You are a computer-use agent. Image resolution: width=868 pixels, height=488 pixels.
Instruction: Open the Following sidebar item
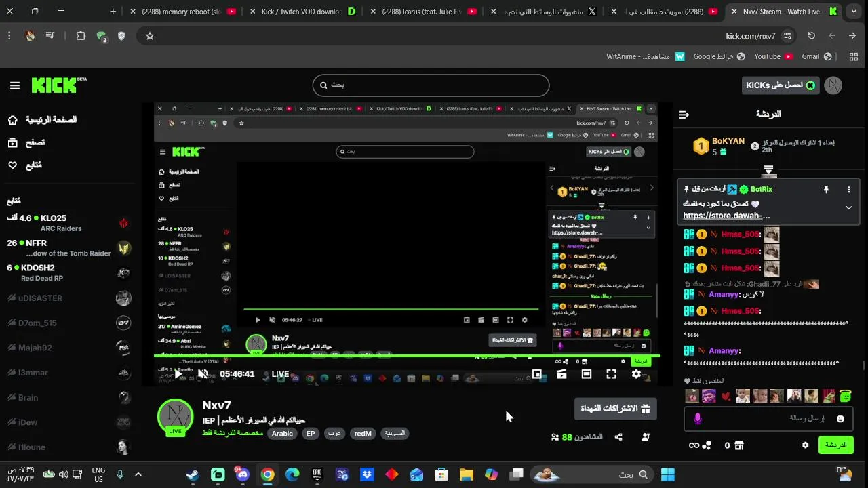[x=25, y=165]
